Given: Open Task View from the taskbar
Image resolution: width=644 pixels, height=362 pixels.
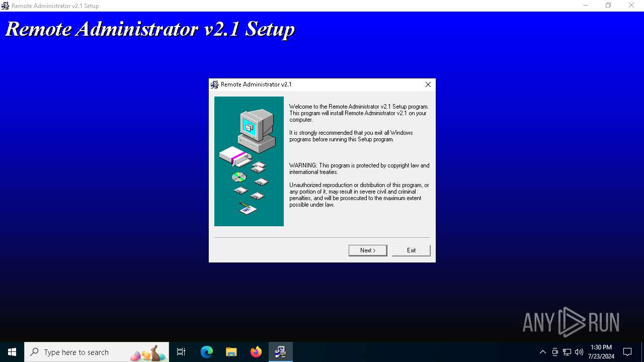Looking at the screenshot, I should [x=181, y=352].
